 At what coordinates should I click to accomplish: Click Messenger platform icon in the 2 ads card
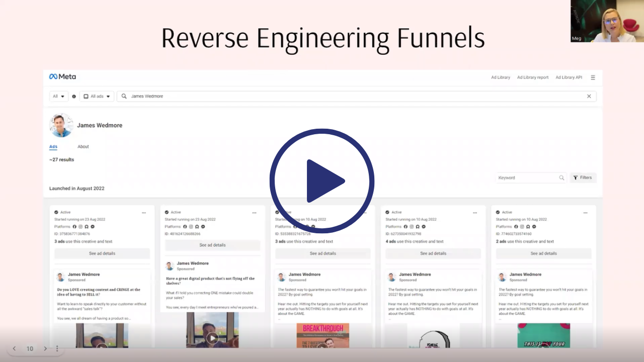(x=534, y=227)
